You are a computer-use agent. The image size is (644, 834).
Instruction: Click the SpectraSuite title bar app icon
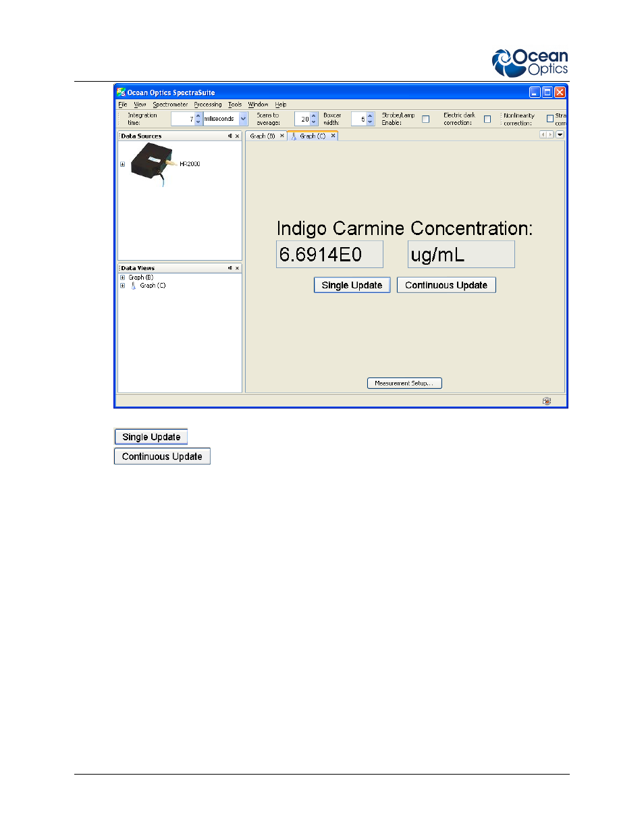[121, 92]
